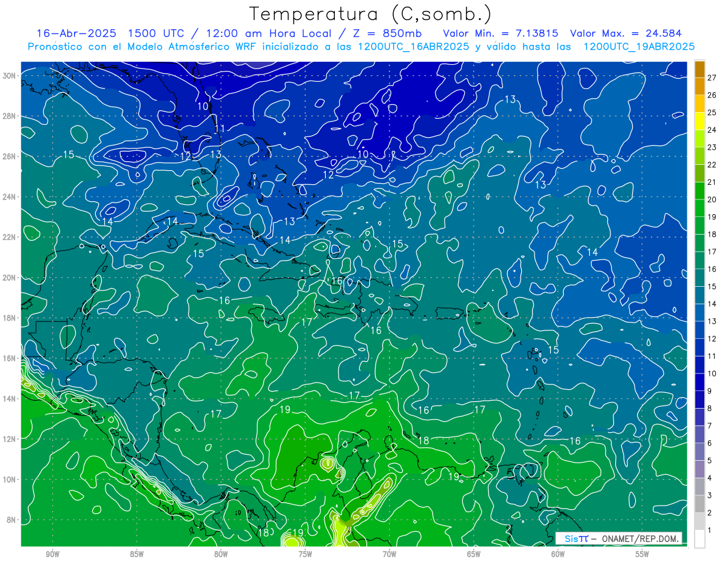Image resolution: width=728 pixels, height=562 pixels.
Task: Click the valid-until time "1200UTC_19ABR2025"
Action: pos(638,47)
